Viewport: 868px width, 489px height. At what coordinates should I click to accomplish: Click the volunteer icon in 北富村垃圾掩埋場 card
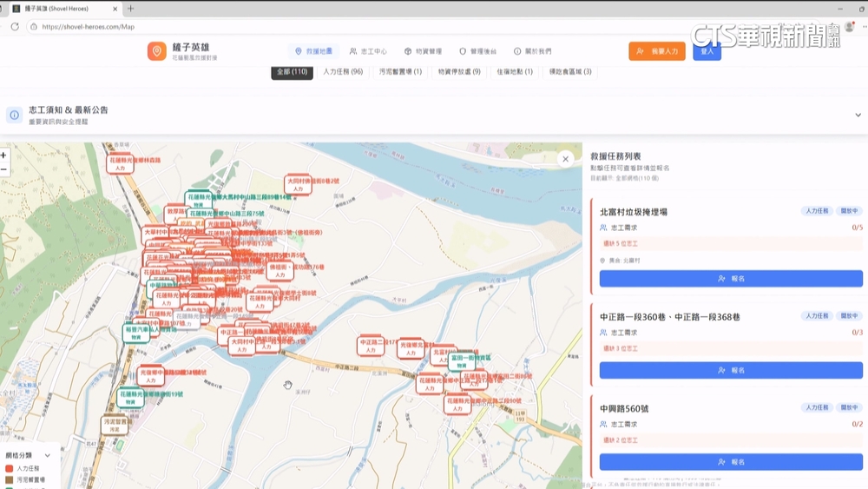coord(603,228)
